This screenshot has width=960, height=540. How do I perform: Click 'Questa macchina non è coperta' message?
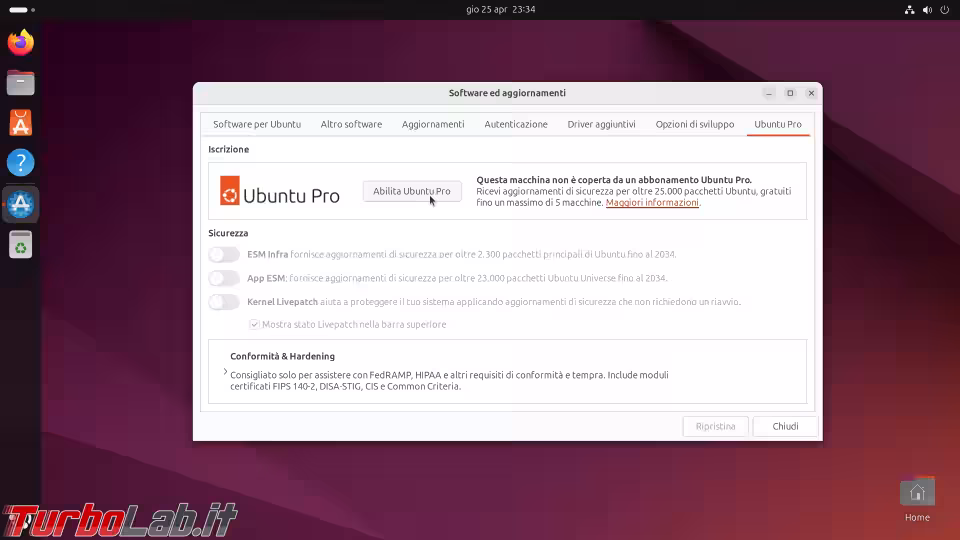(x=614, y=180)
